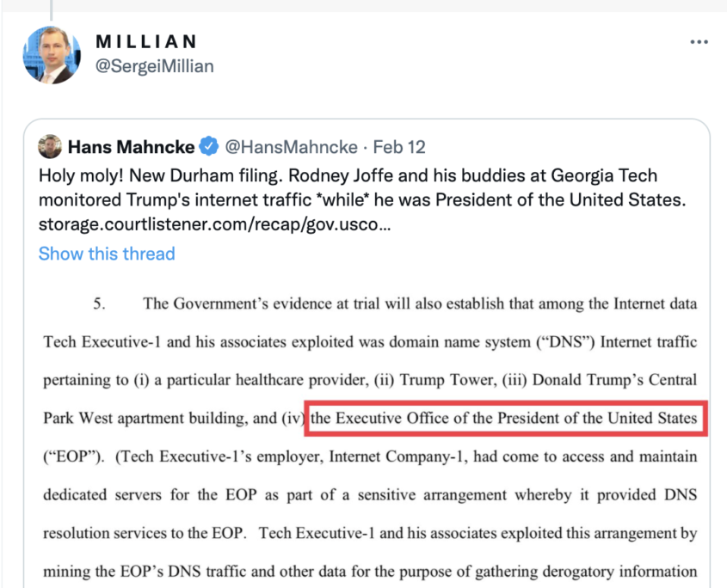
Task: Click the thread connector line above avatar
Action: click(x=52, y=9)
